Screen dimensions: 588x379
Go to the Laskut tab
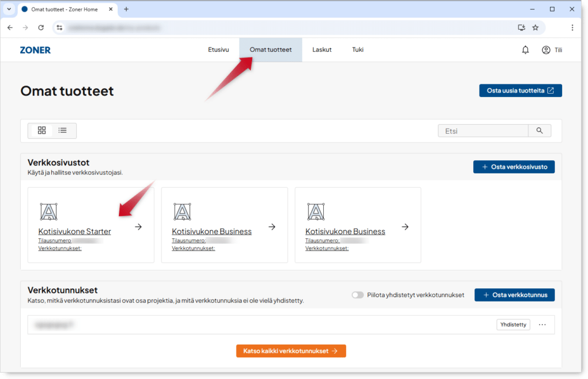point(322,50)
